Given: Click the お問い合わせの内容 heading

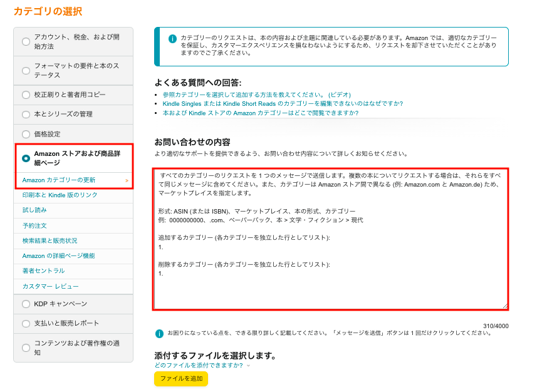Looking at the screenshot, I should (x=192, y=142).
